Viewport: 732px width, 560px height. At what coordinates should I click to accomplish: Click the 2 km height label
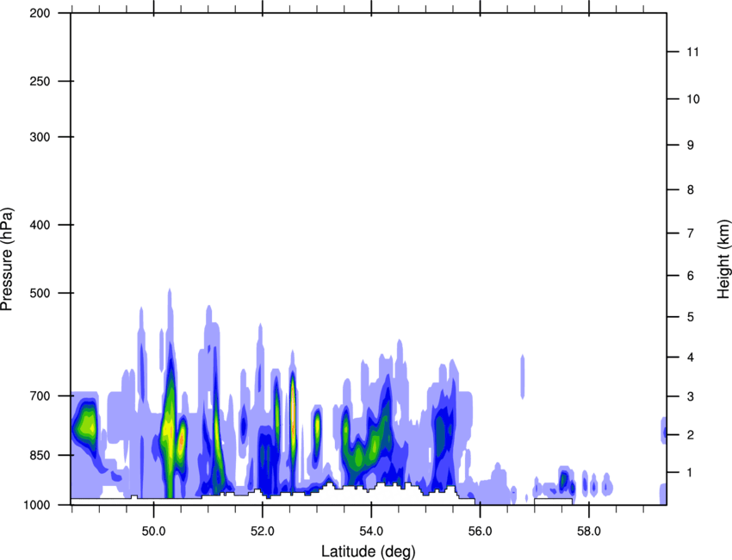[x=691, y=435]
